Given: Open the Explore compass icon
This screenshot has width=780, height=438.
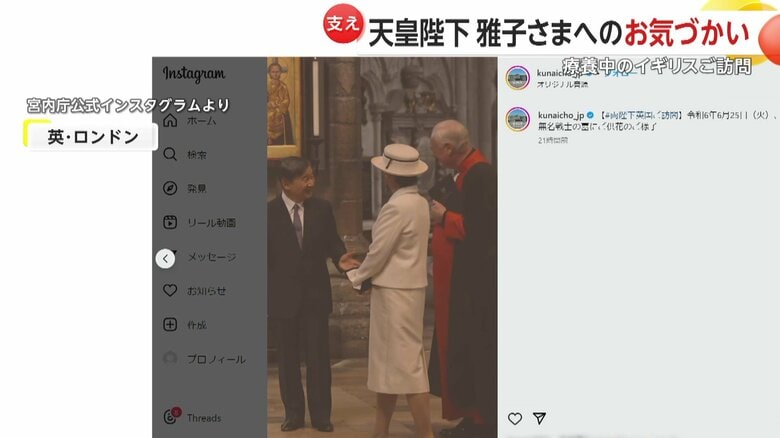Looking at the screenshot, I should tap(170, 188).
